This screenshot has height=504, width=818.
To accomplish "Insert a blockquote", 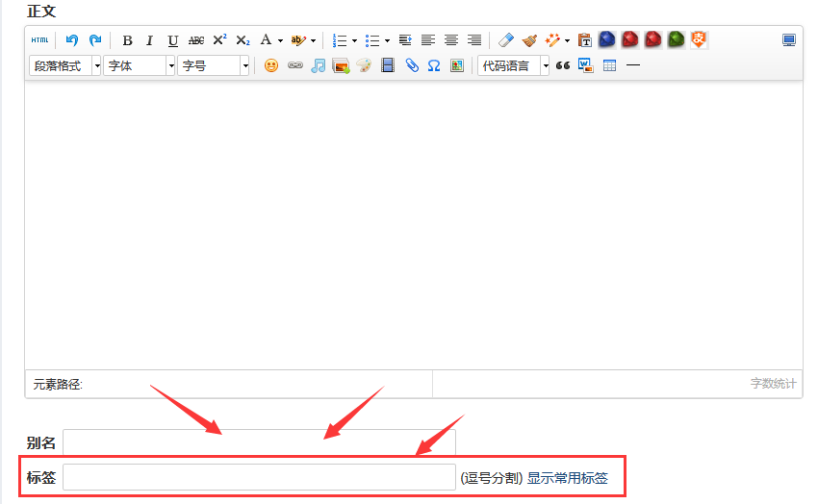I will (563, 65).
